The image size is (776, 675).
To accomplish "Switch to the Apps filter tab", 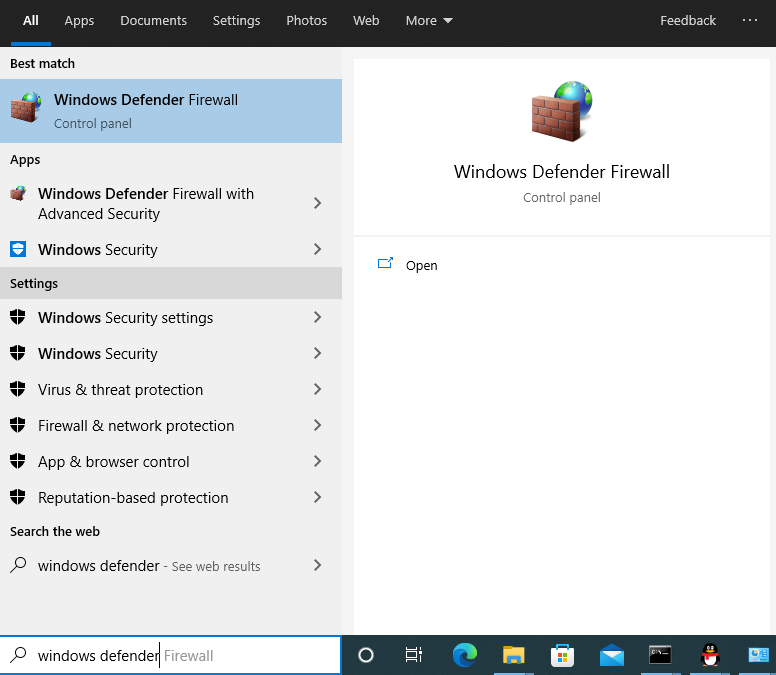I will point(79,20).
